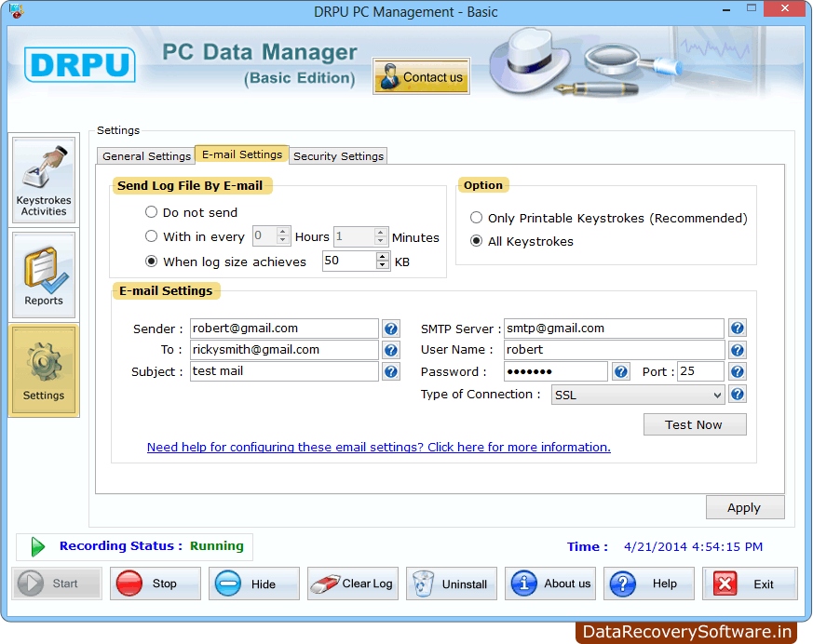Hide the application window
813x644 pixels.
pyautogui.click(x=254, y=584)
